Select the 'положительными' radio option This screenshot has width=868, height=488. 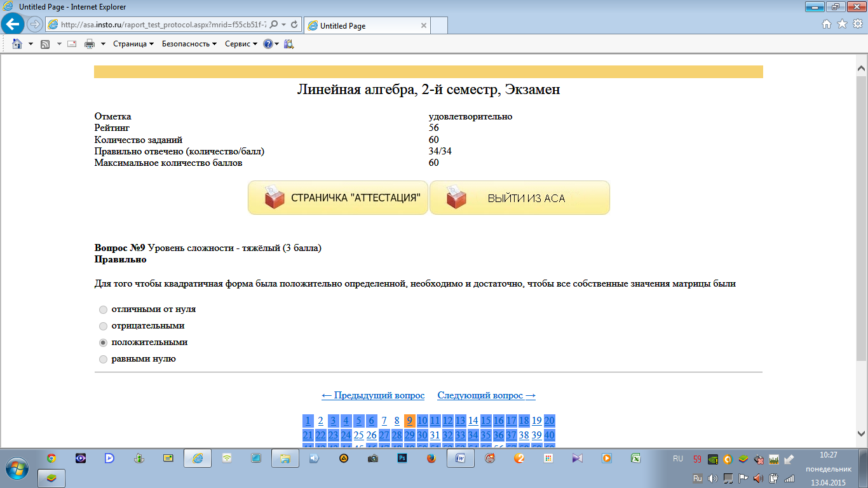tap(103, 342)
